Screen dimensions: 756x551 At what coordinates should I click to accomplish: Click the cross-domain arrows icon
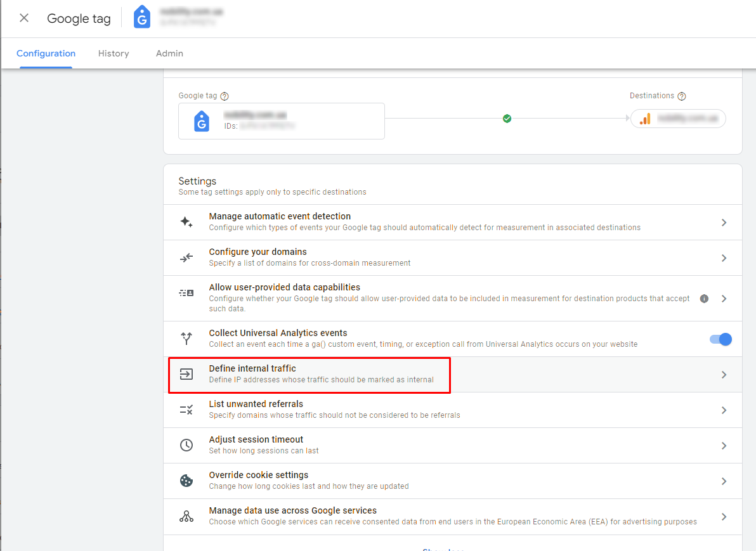pyautogui.click(x=186, y=258)
